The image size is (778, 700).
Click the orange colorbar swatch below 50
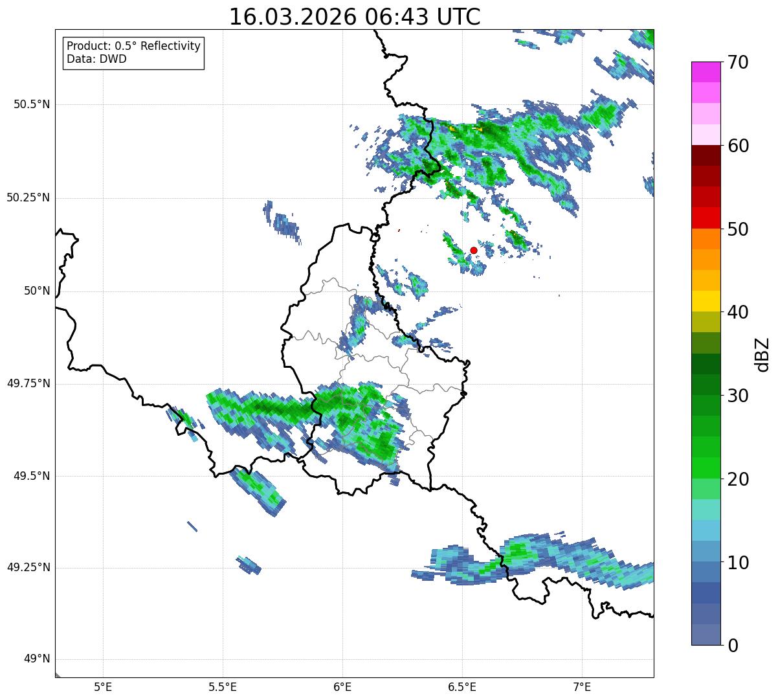click(706, 239)
